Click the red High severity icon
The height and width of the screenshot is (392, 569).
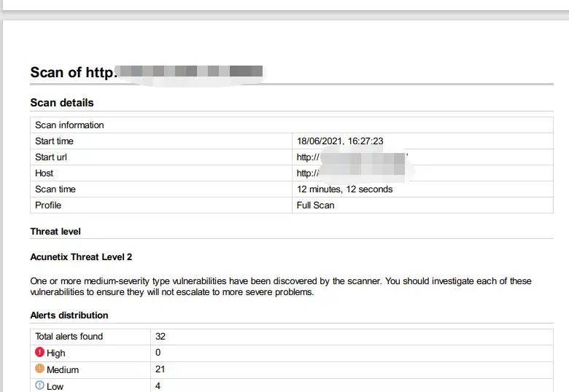click(39, 352)
